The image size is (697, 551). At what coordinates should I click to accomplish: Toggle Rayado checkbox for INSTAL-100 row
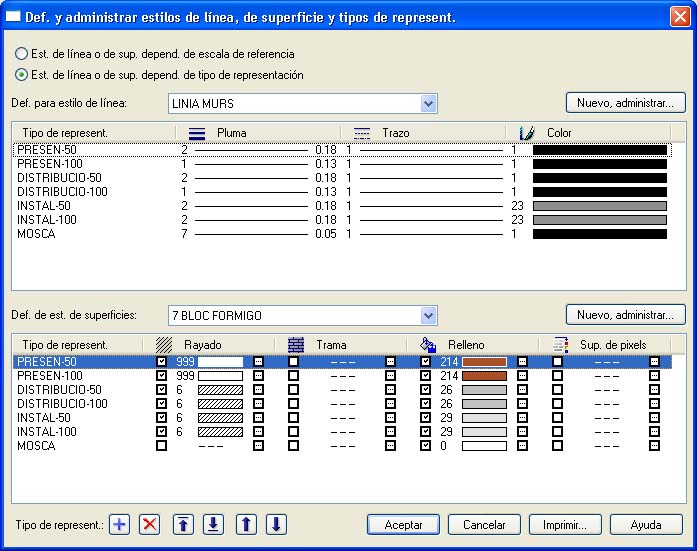(161, 432)
